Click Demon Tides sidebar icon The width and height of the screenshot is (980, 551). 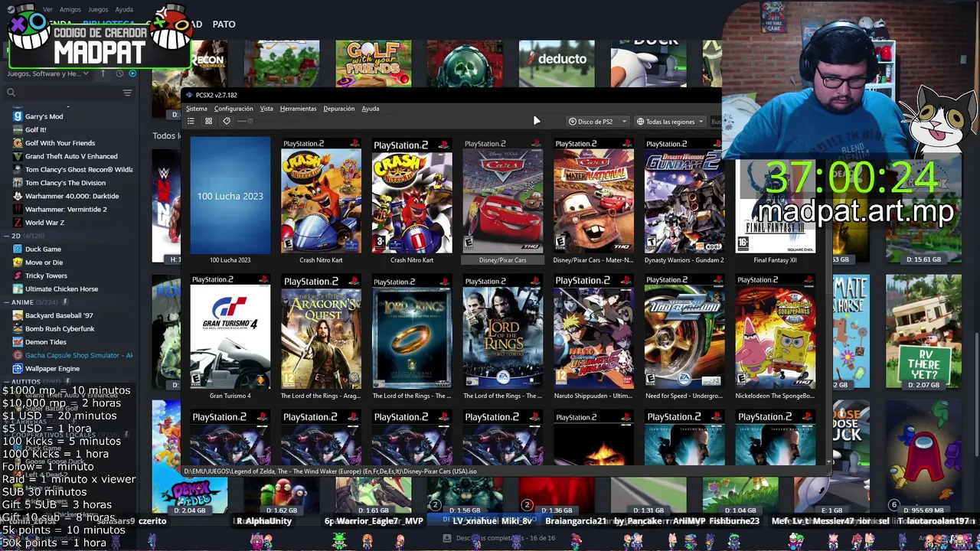(x=18, y=342)
